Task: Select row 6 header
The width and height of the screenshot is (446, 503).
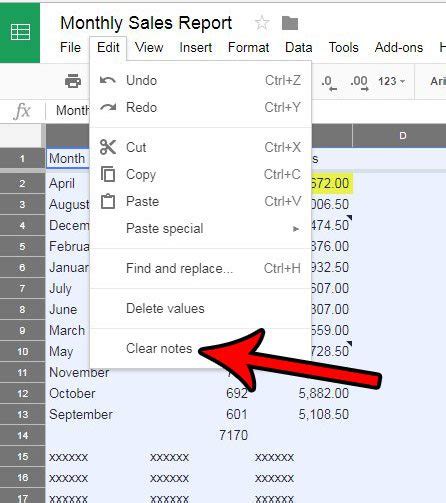Action: pos(22,268)
